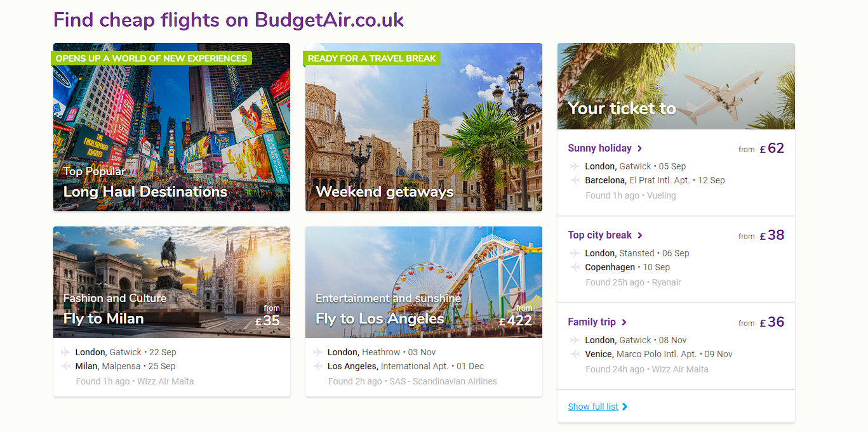
Task: Expand the Sunny holiday chevron arrow
Action: [639, 148]
